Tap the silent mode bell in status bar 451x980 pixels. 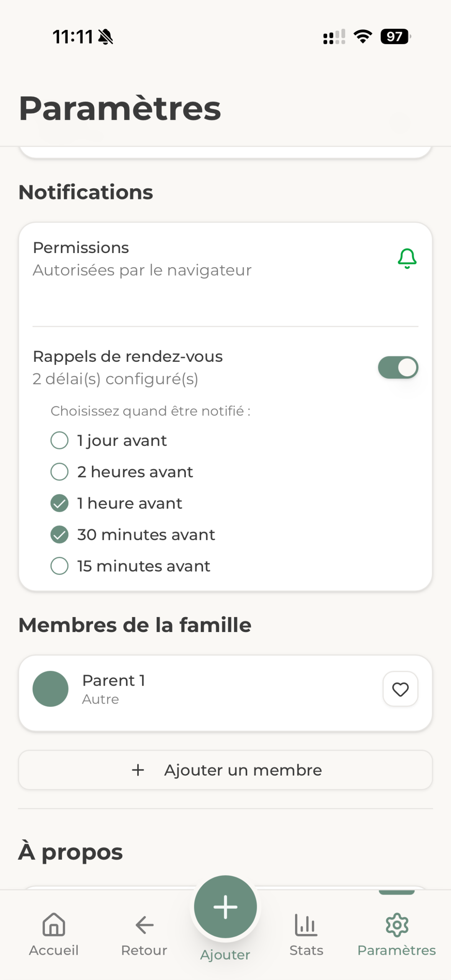[x=105, y=37]
